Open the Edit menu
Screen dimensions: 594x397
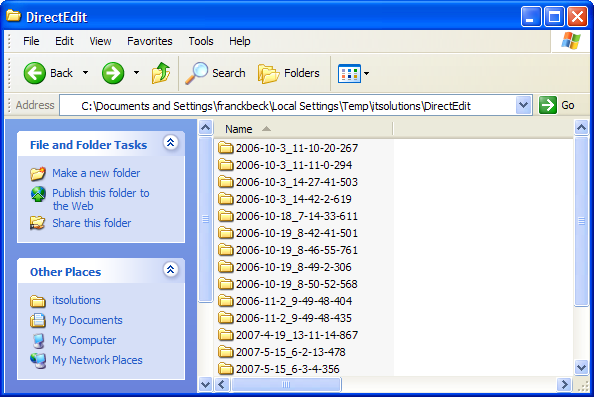click(x=64, y=41)
